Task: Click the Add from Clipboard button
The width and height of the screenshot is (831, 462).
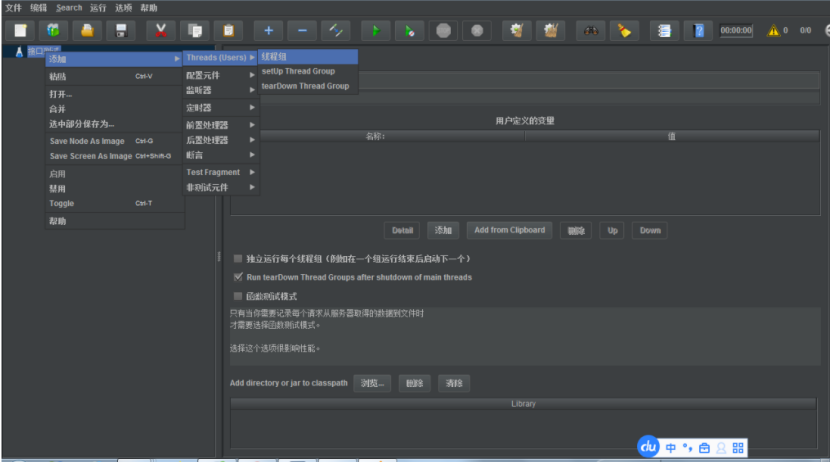Action: click(510, 230)
